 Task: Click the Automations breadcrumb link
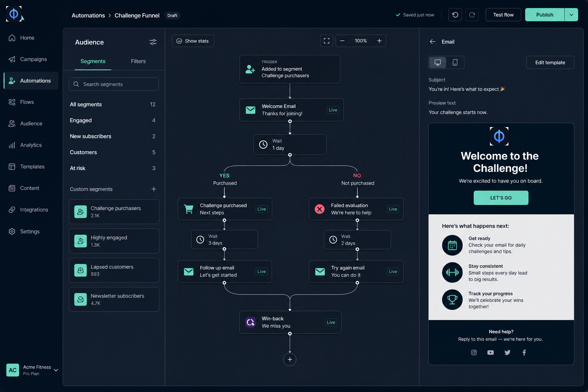pos(88,15)
